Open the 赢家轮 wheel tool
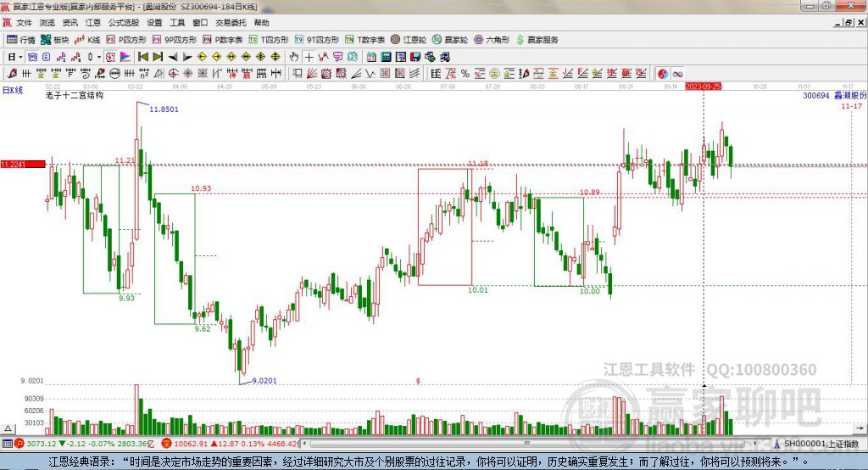The width and height of the screenshot is (868, 470). 450,40
